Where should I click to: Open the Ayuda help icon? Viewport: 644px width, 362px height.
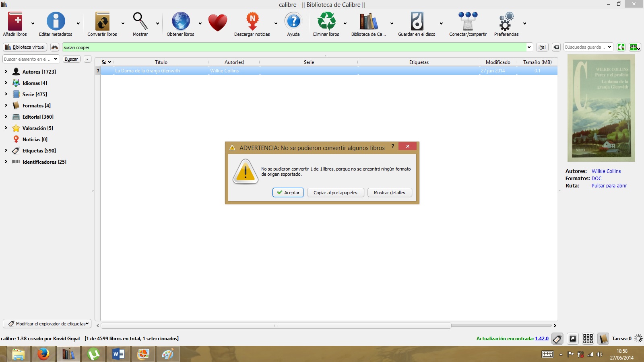pyautogui.click(x=293, y=21)
